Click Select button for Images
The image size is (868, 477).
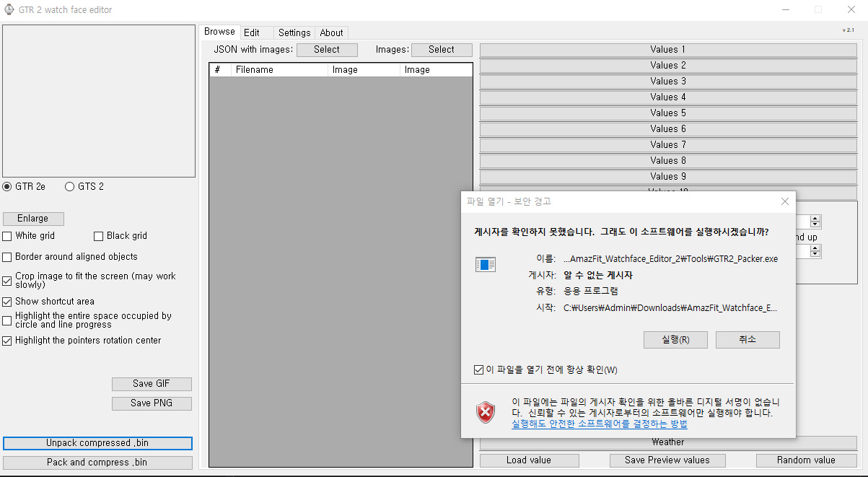(x=442, y=50)
